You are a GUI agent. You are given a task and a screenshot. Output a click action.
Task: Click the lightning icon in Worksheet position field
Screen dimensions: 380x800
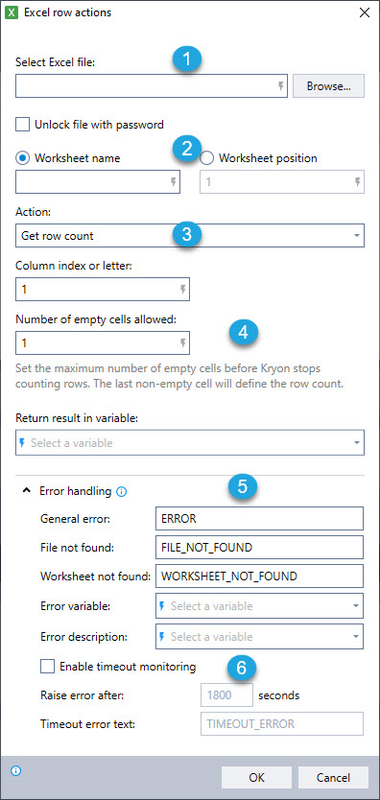pos(358,182)
